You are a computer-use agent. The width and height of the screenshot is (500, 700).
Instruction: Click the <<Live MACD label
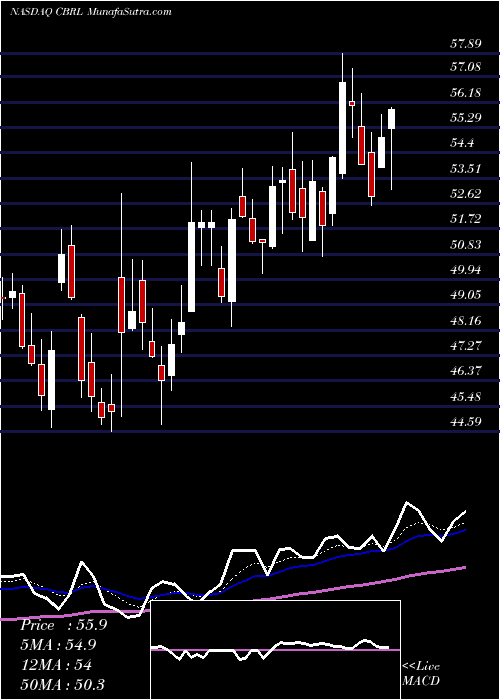coord(421,674)
